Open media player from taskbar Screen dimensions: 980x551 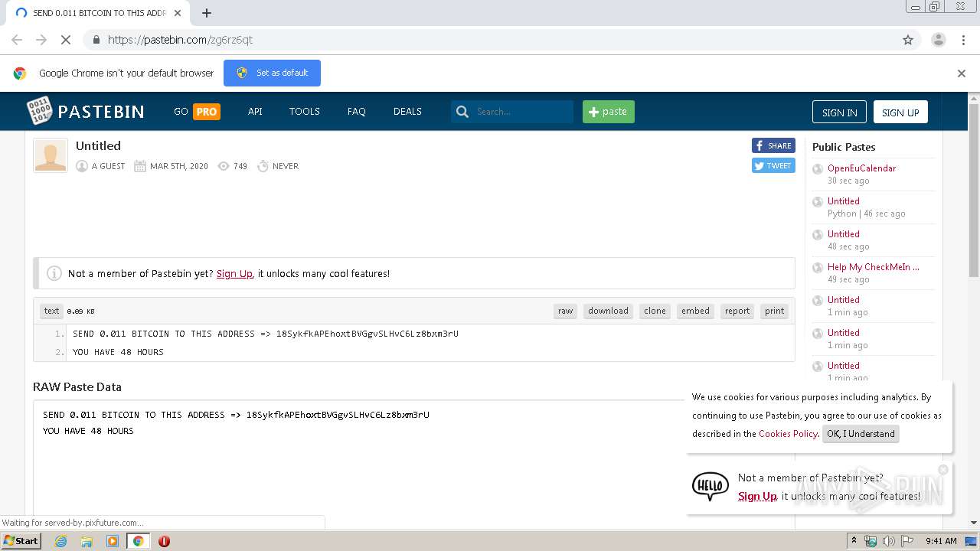point(113,541)
